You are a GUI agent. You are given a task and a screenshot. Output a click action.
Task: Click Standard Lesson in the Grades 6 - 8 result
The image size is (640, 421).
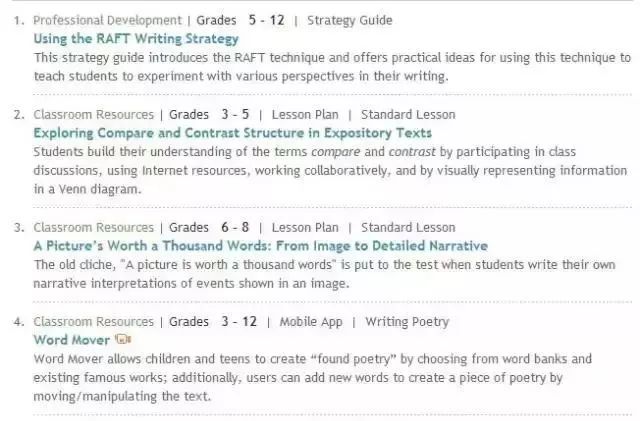coord(408,227)
